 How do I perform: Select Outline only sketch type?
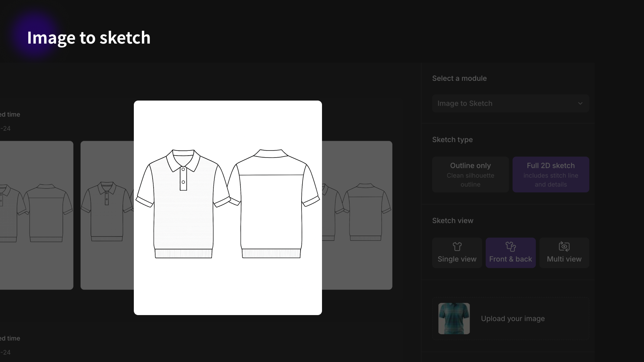coord(470,174)
